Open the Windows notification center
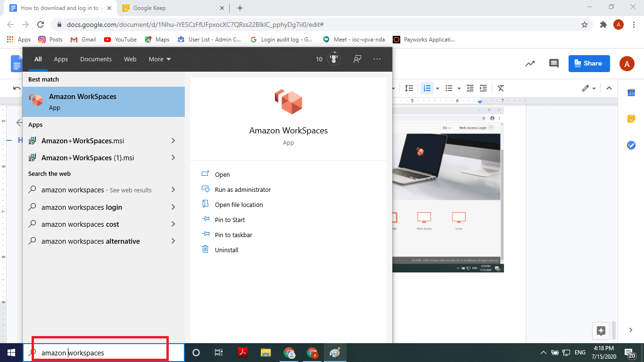 [629, 353]
